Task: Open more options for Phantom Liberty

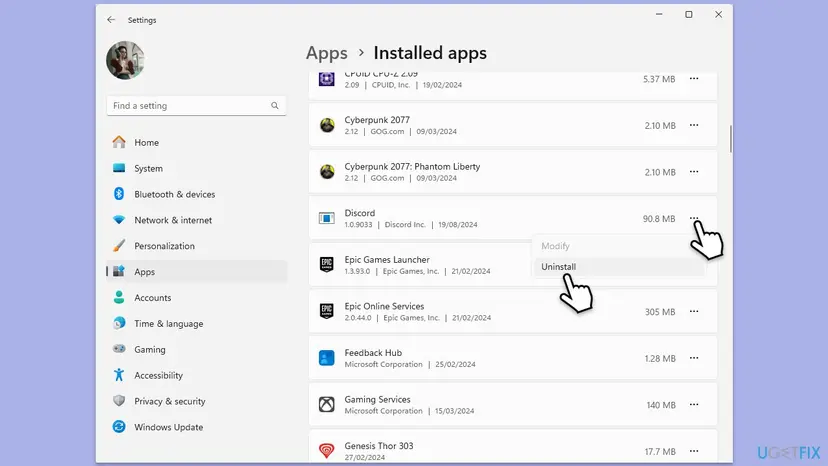Action: [x=694, y=172]
